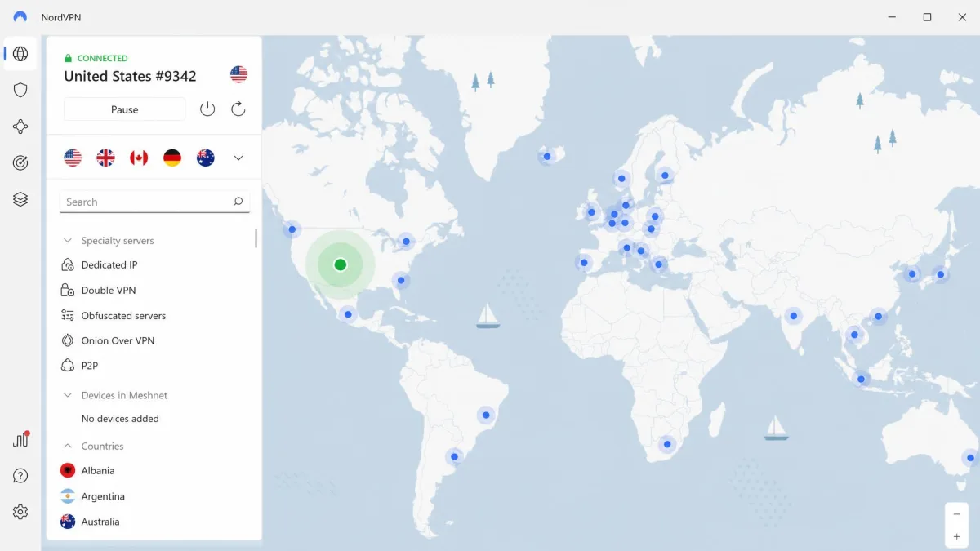The width and height of the screenshot is (980, 551).
Task: Open the Meshnet icon in sidebar
Action: [x=20, y=127]
